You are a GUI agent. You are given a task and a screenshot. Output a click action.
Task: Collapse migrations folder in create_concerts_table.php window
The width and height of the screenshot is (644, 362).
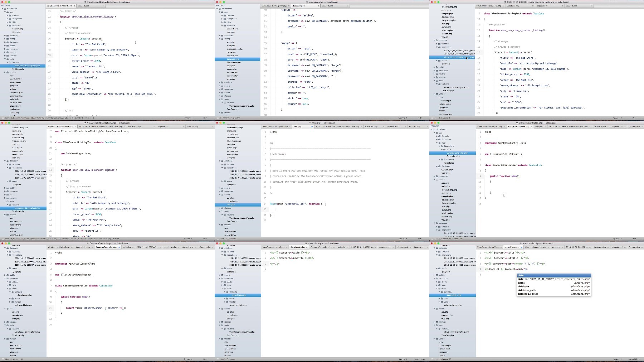(x=436, y=47)
